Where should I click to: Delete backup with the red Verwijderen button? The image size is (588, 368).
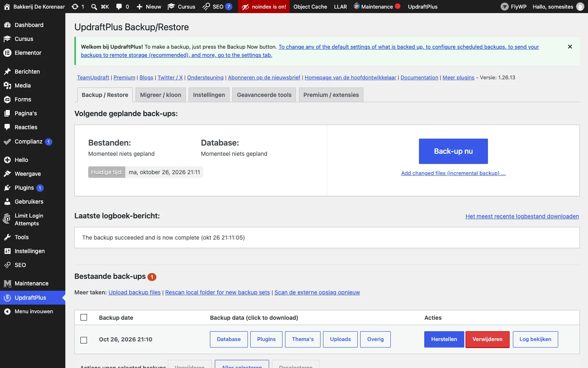pos(488,339)
